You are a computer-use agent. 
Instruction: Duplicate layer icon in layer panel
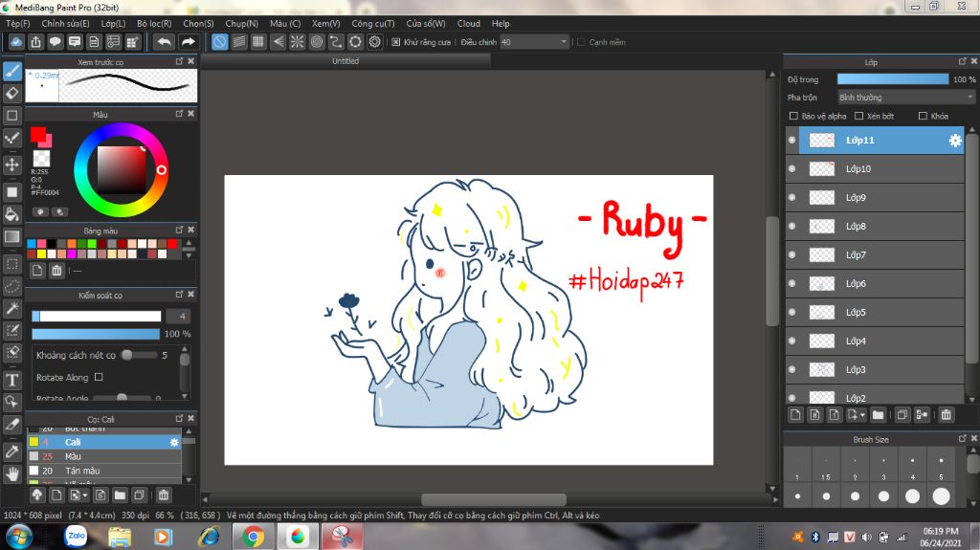[902, 414]
